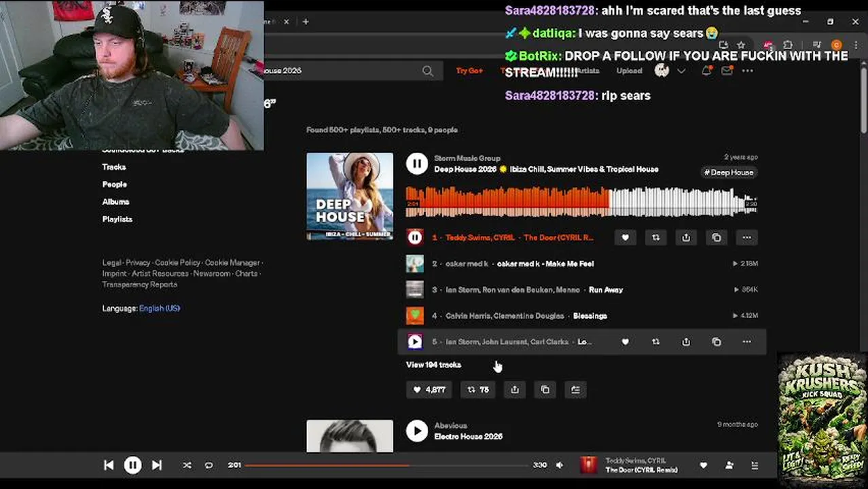Open the browser extensions puzzle icon
Viewport: 868px width, 489px height.
click(x=789, y=46)
